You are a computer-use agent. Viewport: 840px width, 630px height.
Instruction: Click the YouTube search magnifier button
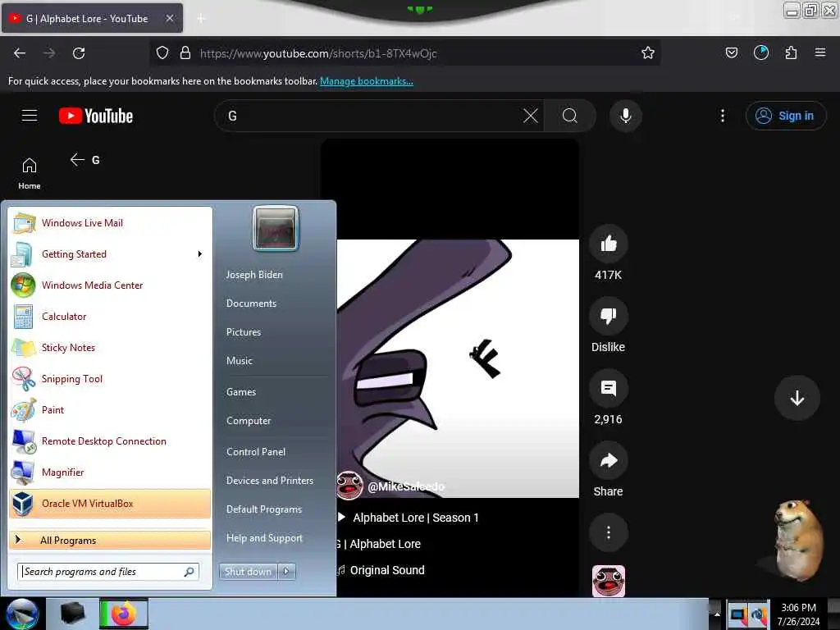pyautogui.click(x=569, y=116)
